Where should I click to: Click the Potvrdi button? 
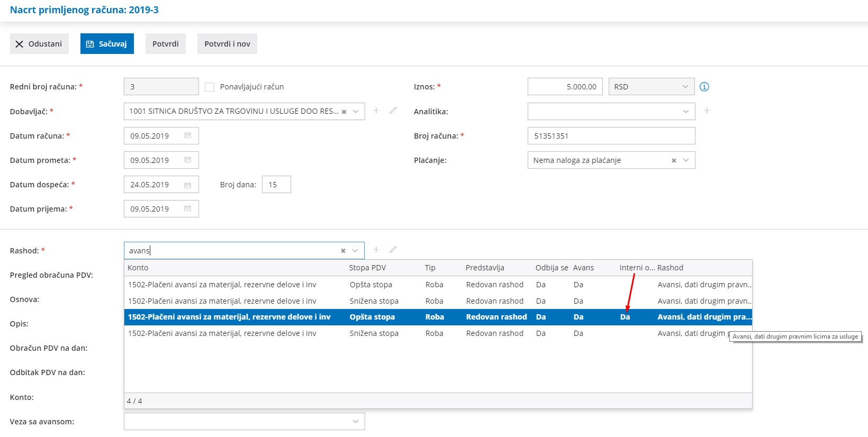(166, 44)
